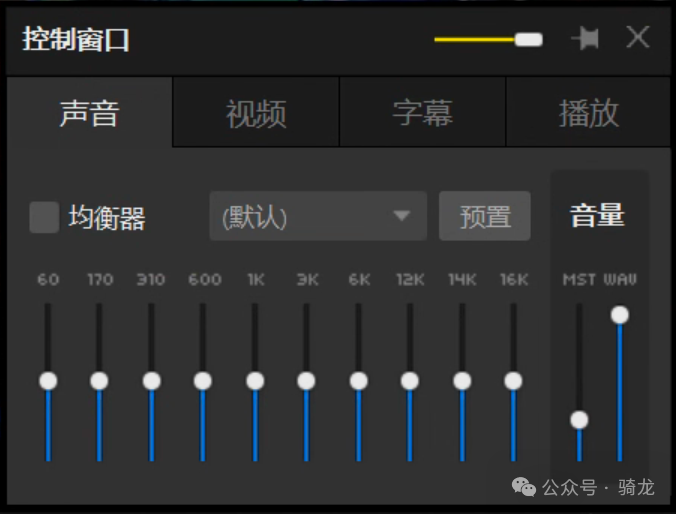Click the WAV volume slider knob

(620, 315)
